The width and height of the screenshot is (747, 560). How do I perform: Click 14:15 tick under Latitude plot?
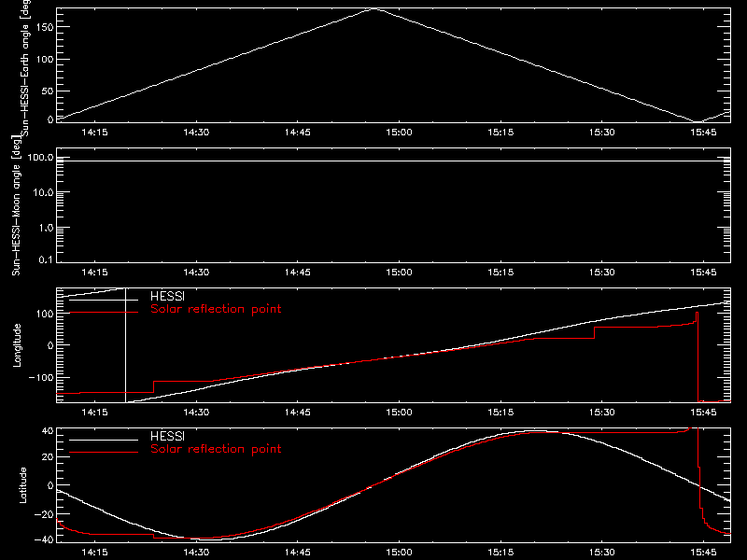(95, 553)
